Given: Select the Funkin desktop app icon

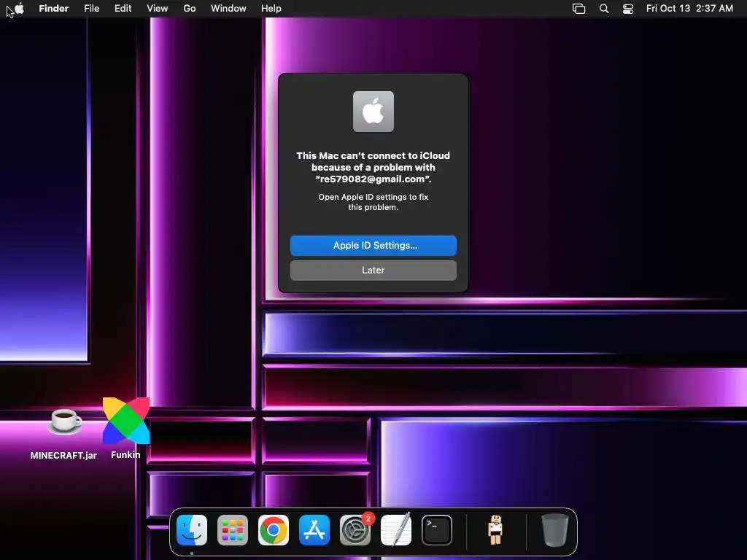Looking at the screenshot, I should tap(125, 421).
